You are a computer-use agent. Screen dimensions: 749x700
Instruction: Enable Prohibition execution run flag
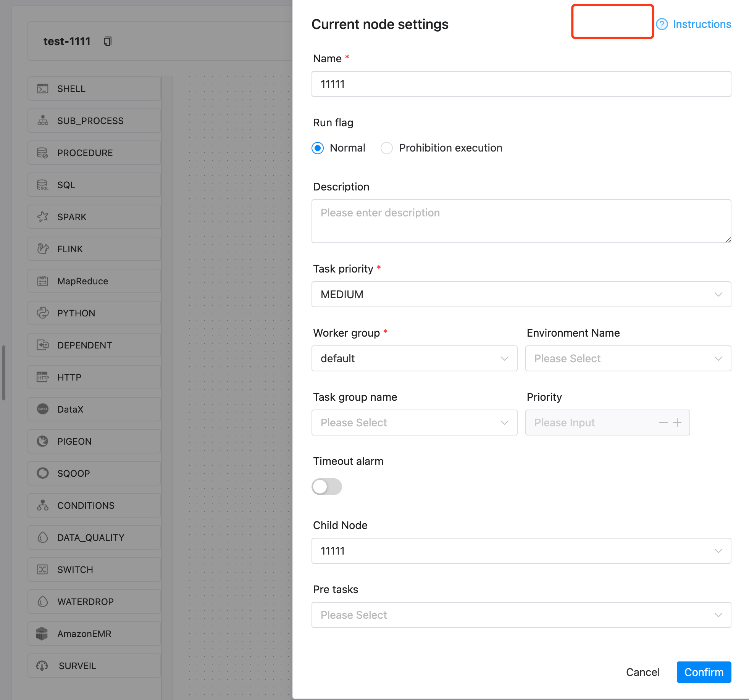(387, 148)
